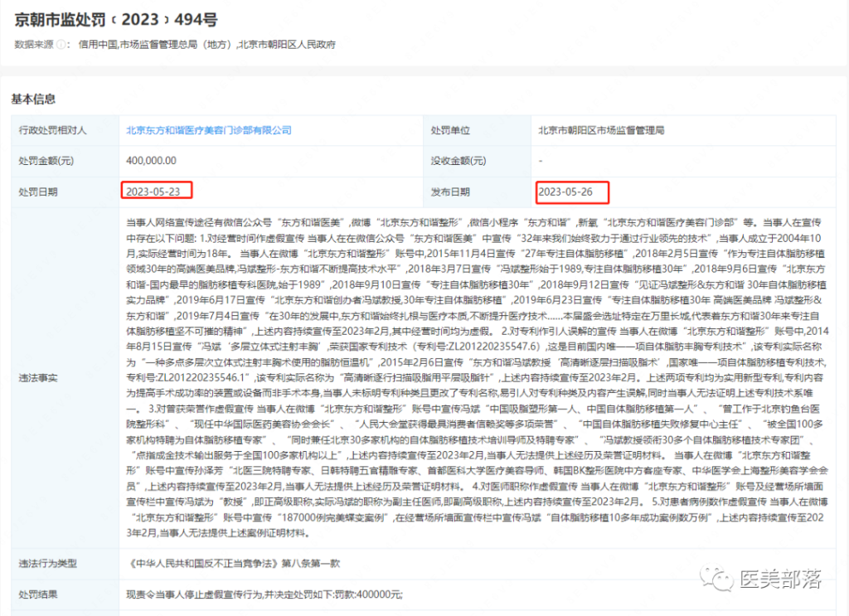Screen dimensions: 849x616
Task: Select the text 罚款:400000元
Action: click(368, 594)
